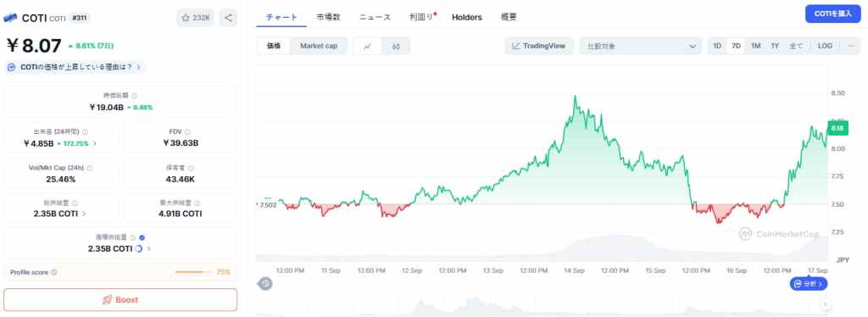Click the 14 Sep date label on chart axis

pos(574,270)
